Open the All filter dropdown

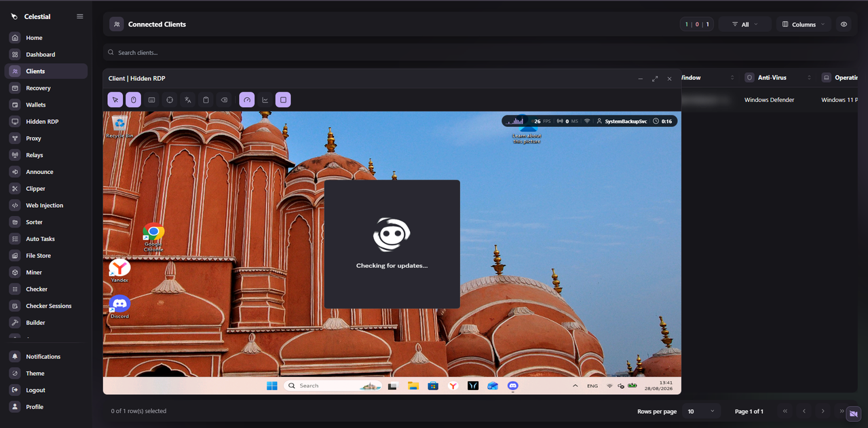tap(745, 24)
